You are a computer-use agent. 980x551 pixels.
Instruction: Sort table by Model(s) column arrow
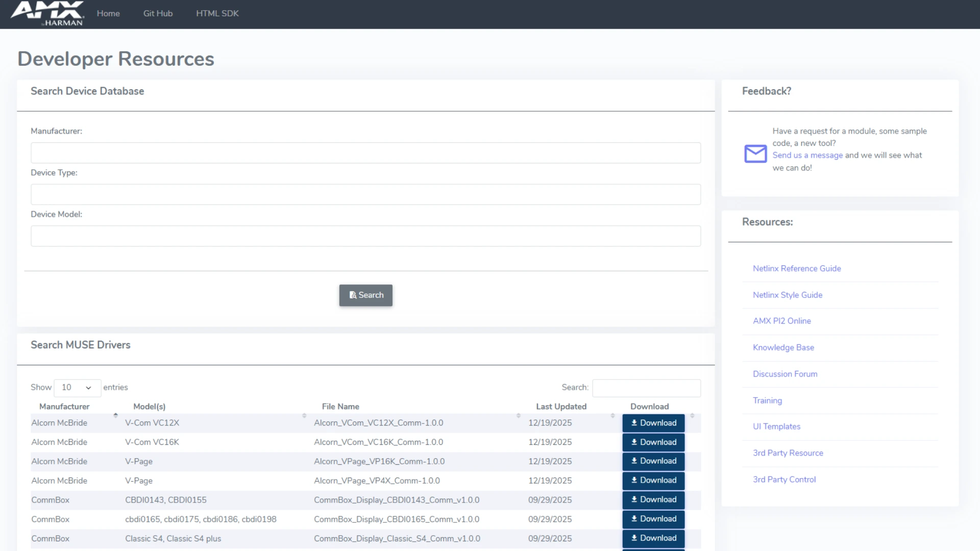click(304, 415)
